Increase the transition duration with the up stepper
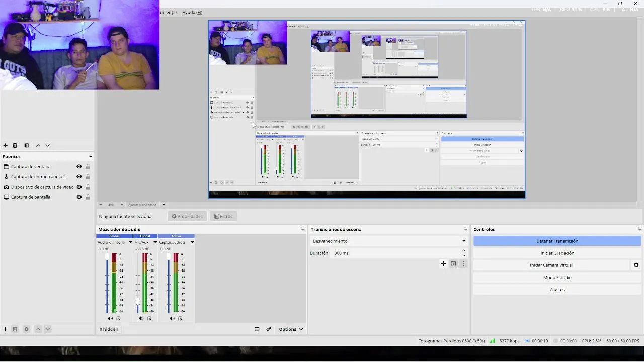This screenshot has height=362, width=644. click(464, 250)
